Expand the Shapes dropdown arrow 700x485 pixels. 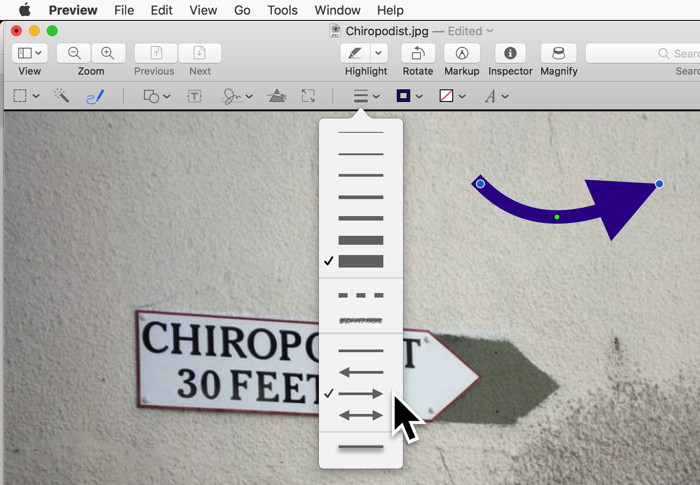click(167, 96)
